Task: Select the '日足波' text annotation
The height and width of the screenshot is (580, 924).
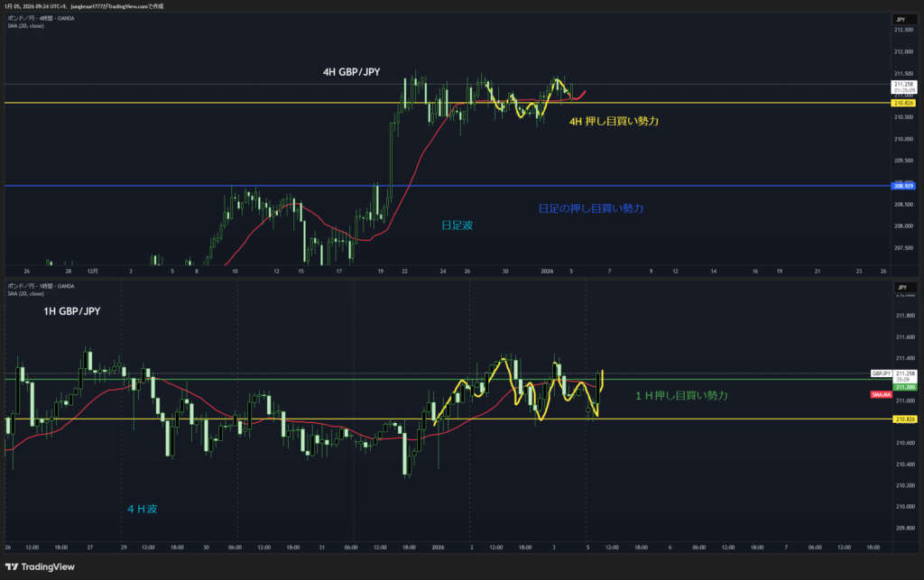Action: pos(456,226)
